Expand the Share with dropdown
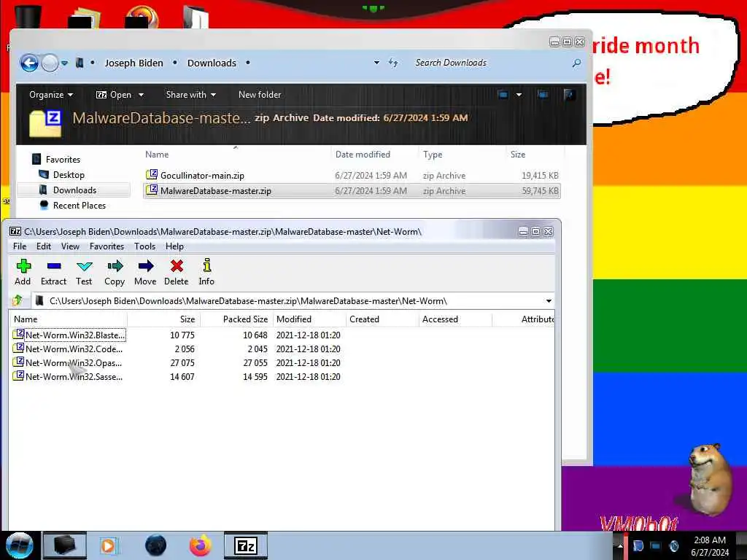 [x=190, y=94]
